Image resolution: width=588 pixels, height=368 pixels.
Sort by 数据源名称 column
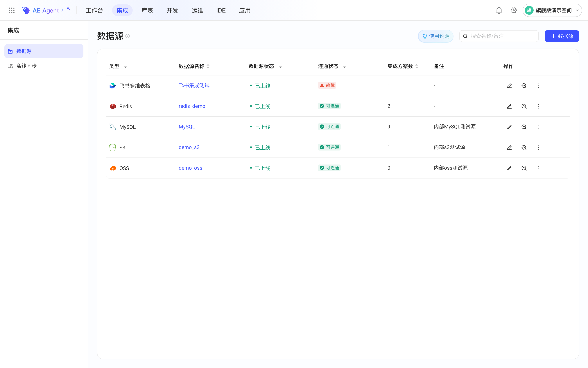click(x=208, y=66)
